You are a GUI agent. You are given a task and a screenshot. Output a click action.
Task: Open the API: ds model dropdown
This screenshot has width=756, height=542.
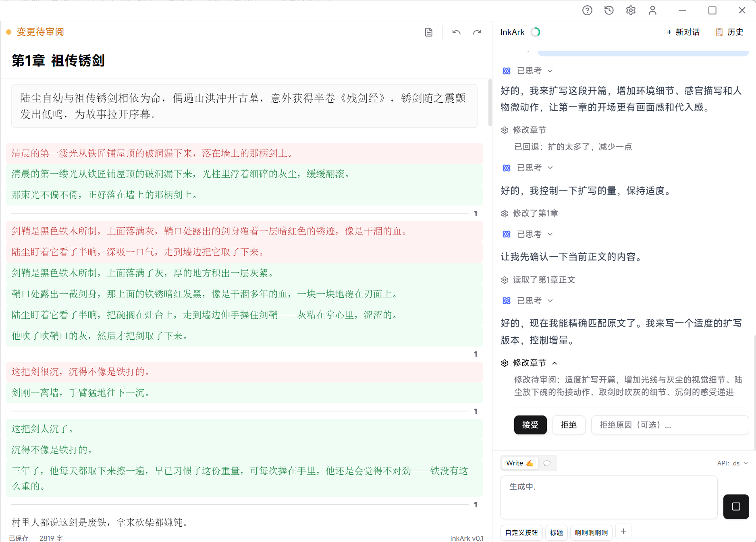pos(733,463)
